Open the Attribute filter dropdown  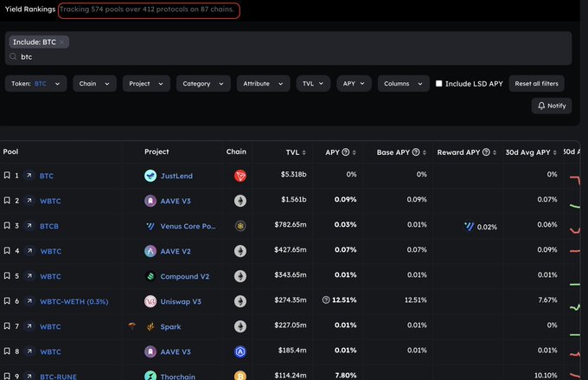pos(263,83)
